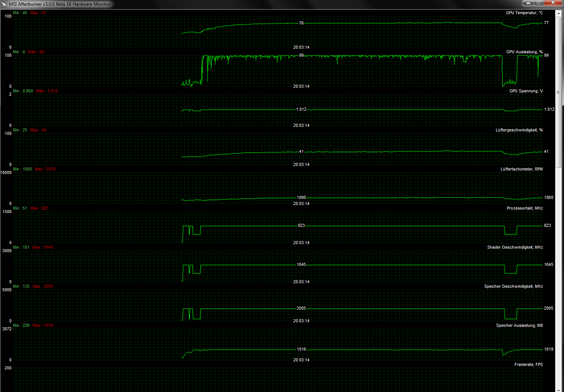Select the 'Lüftergeschwindigkeit, %' graph label
This screenshot has width=564, height=392.
[x=519, y=130]
